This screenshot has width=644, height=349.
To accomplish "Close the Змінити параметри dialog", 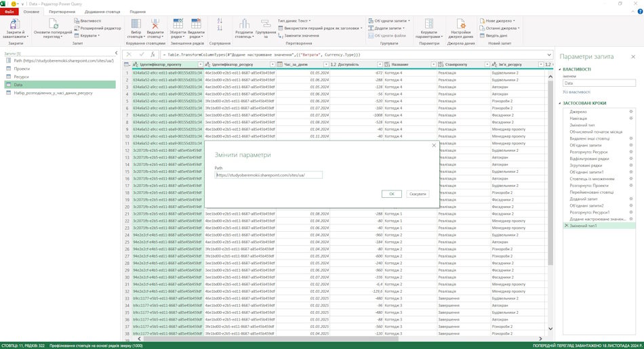I will pos(434,145).
